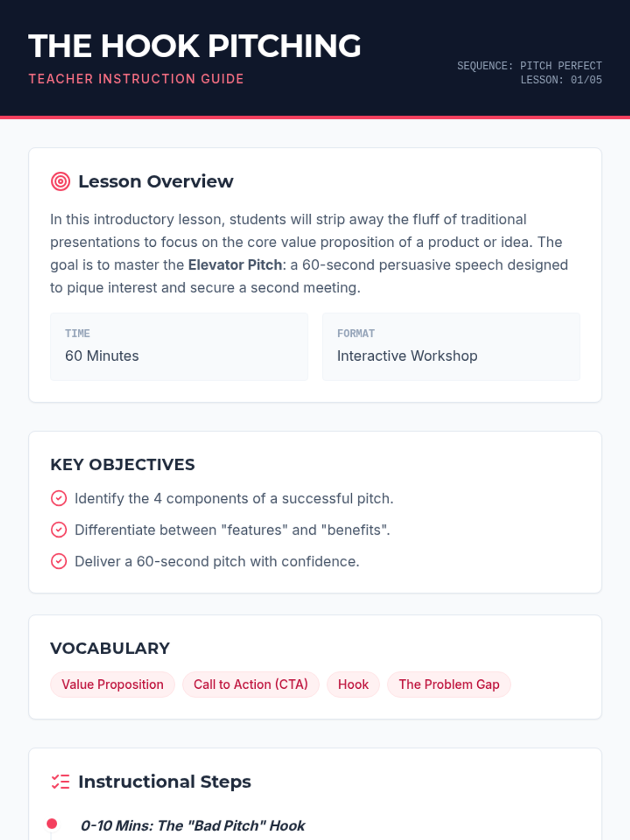This screenshot has width=630, height=840.
Task: Click the 0-10 Mins: The "Bad Pitch" Hook step
Action: point(193,826)
